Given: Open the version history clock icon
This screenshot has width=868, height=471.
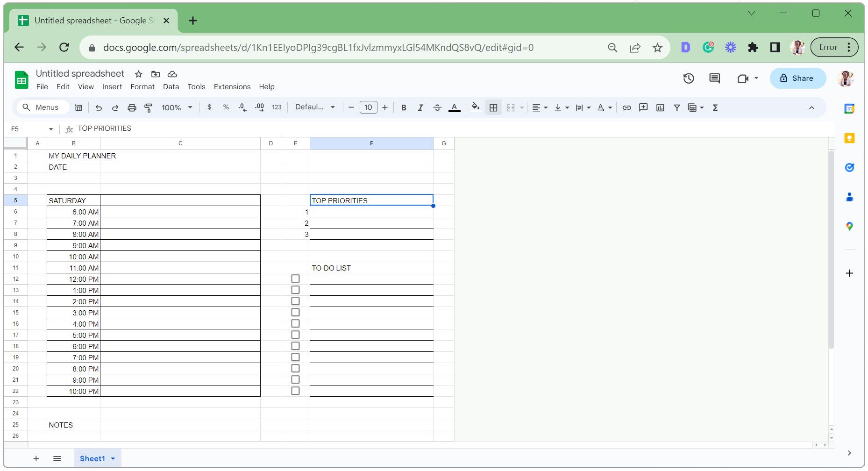Looking at the screenshot, I should click(x=688, y=78).
